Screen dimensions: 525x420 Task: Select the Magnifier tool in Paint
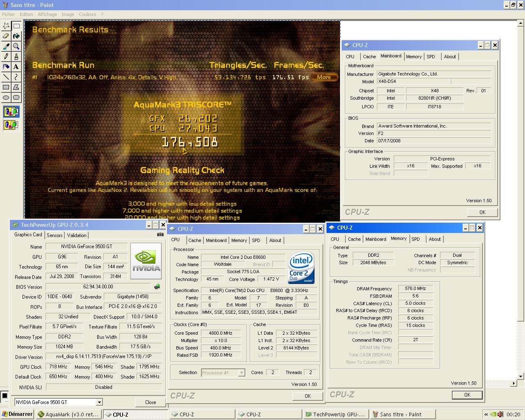click(16, 46)
